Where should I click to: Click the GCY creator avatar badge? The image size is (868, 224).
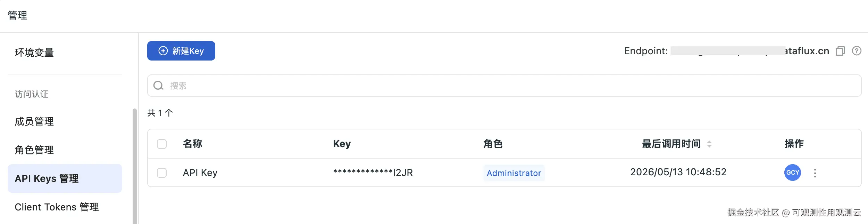[793, 173]
